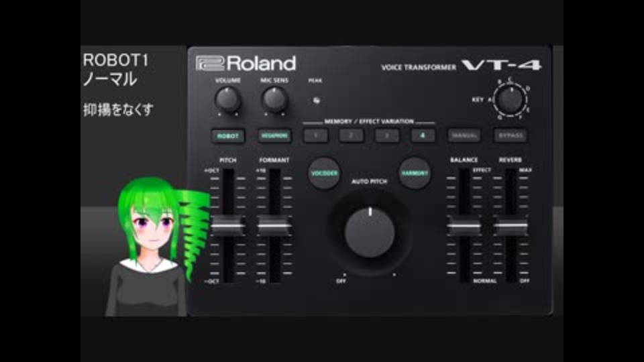Toggle the BYPASS button
This screenshot has width=644, height=362.
click(x=511, y=135)
